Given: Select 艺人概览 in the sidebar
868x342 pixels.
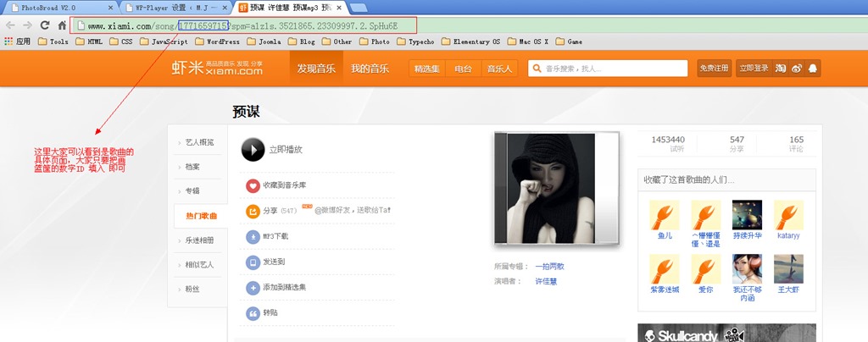Looking at the screenshot, I should tap(198, 142).
